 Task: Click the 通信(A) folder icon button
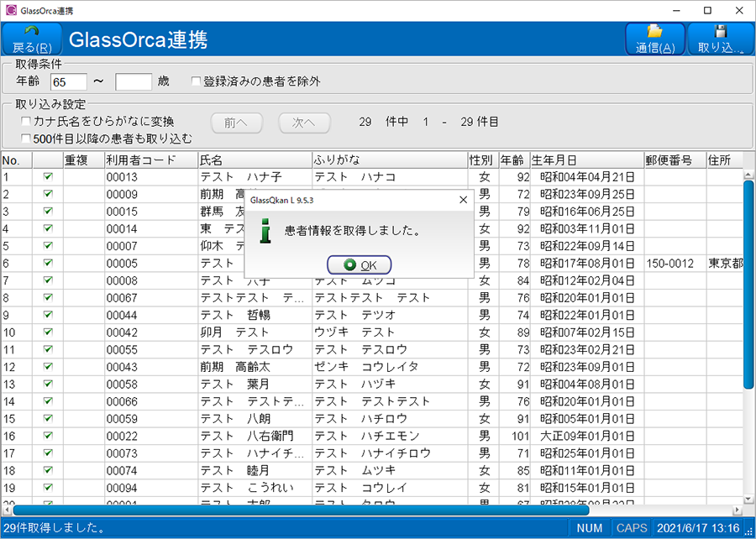click(x=654, y=39)
